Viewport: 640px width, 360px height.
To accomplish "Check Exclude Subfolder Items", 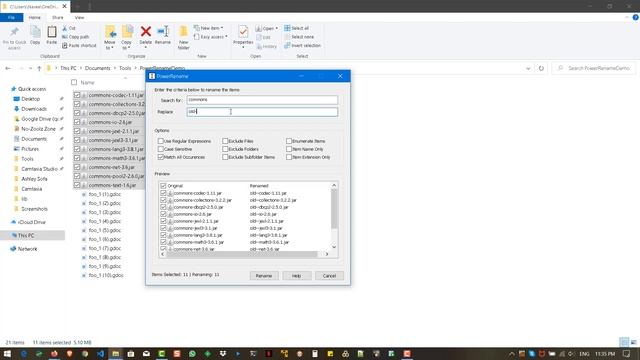I will tap(225, 157).
